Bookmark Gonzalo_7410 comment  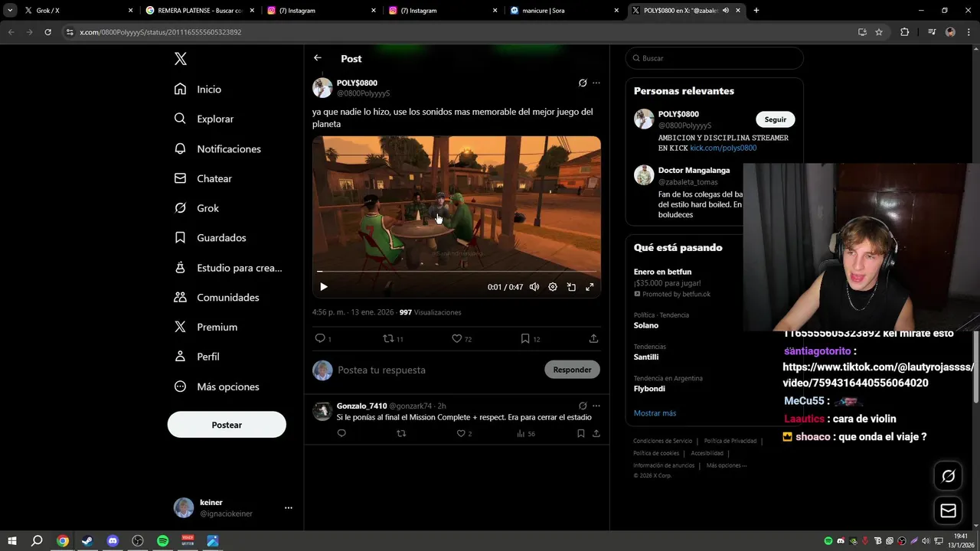[x=581, y=433]
